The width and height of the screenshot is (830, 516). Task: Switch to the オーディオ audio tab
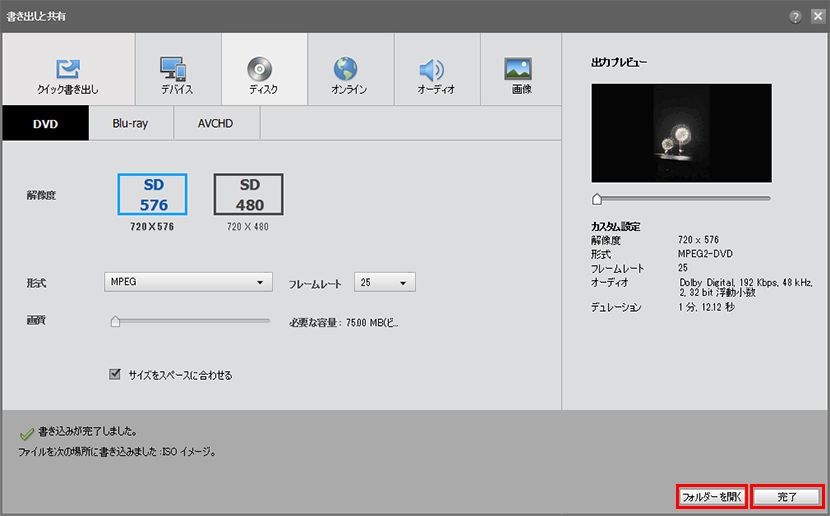pyautogui.click(x=437, y=69)
